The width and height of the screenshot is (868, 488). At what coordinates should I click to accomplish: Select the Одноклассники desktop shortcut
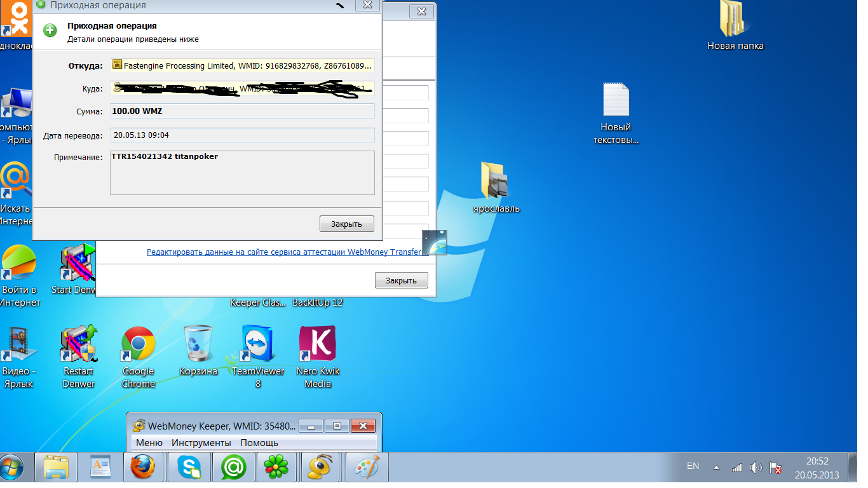click(x=16, y=26)
